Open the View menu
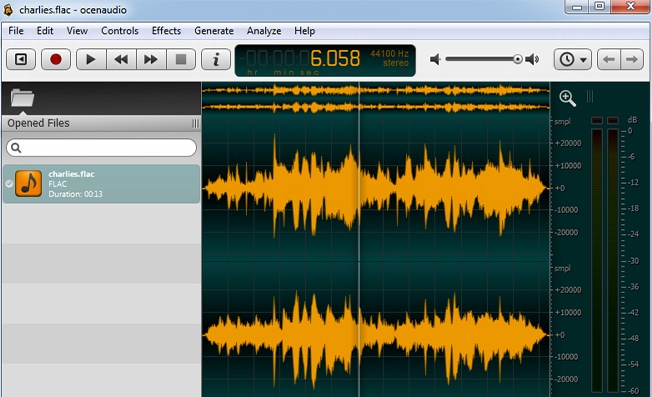 pyautogui.click(x=77, y=31)
